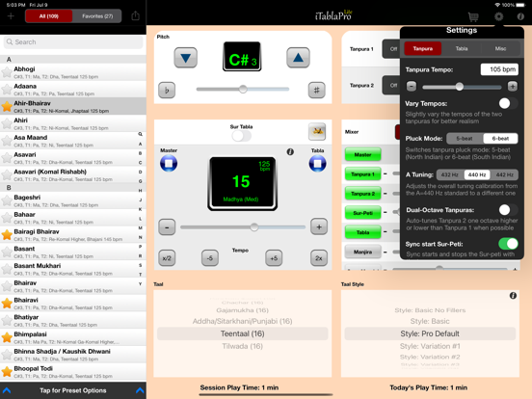This screenshot has width=532, height=399.
Task: Toggle favorite star for Bageshri
Action: (x=7, y=200)
